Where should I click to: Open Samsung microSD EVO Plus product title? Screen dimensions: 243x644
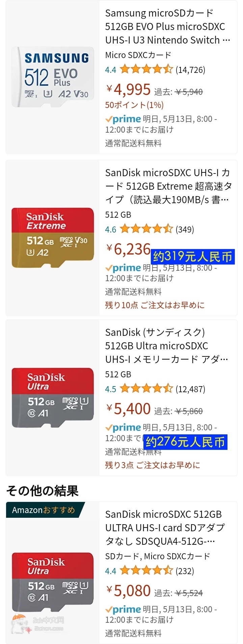tap(167, 27)
